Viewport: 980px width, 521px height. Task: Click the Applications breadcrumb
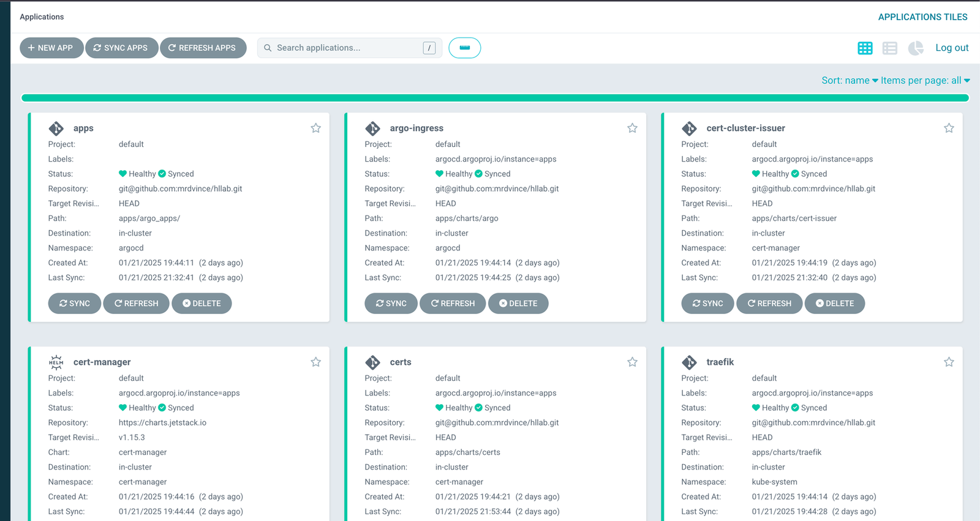[x=42, y=17]
